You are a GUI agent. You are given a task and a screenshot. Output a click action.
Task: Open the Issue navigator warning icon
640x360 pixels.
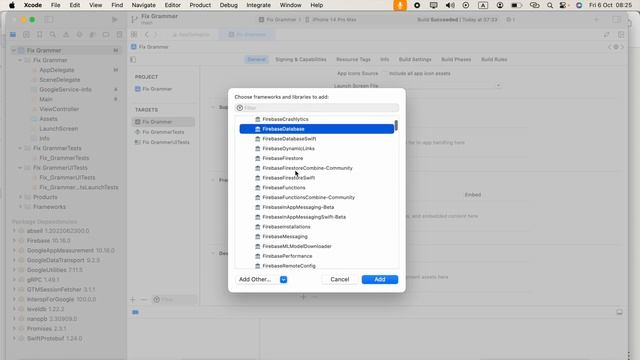[66, 35]
